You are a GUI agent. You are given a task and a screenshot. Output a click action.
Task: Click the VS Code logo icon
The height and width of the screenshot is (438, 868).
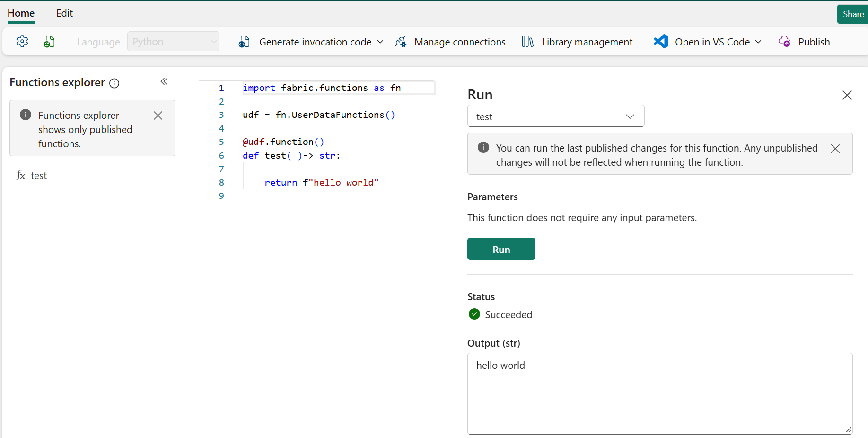point(660,42)
